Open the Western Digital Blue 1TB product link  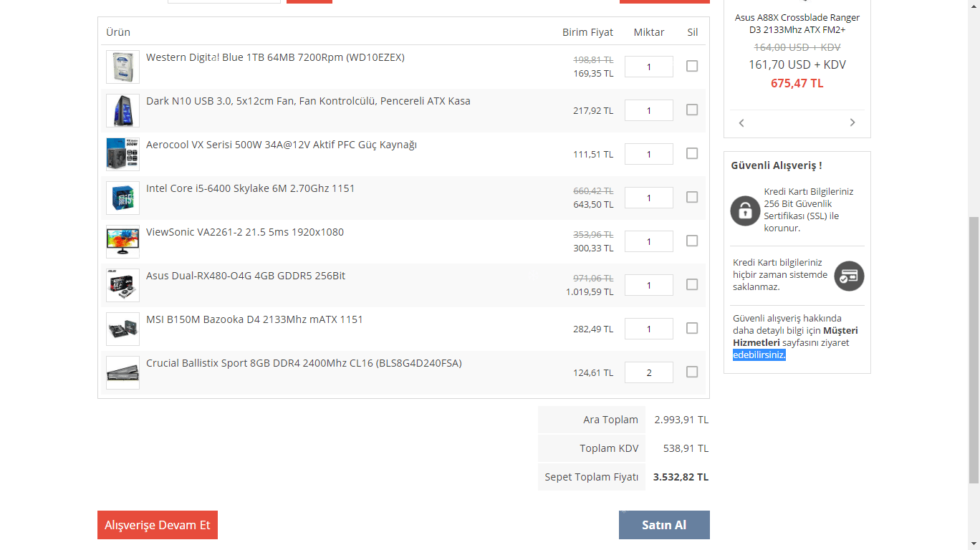275,57
